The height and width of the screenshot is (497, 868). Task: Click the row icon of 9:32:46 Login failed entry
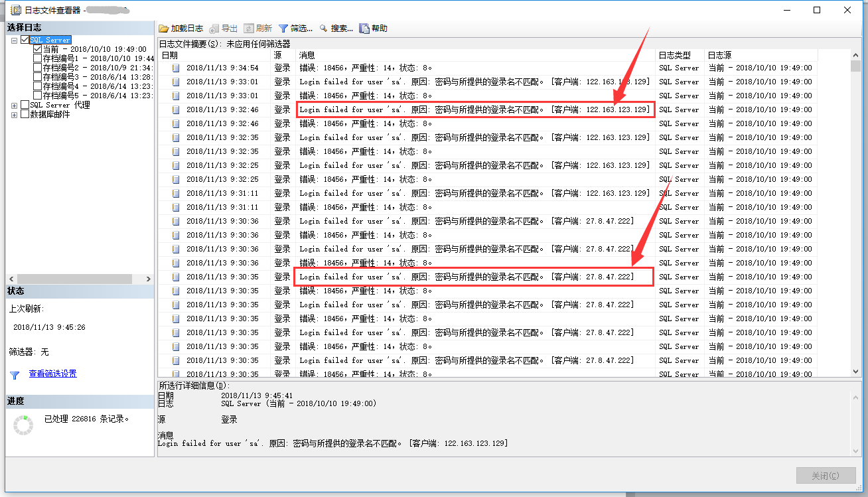tap(176, 109)
